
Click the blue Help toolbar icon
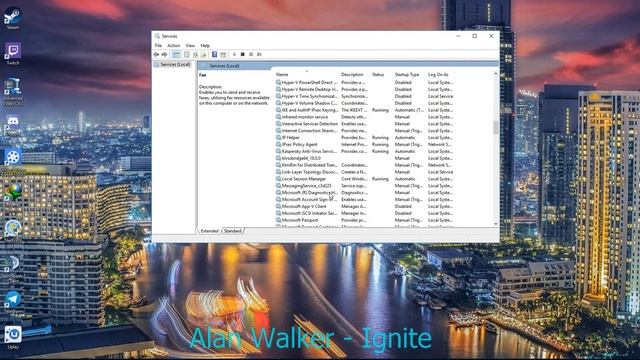214,54
